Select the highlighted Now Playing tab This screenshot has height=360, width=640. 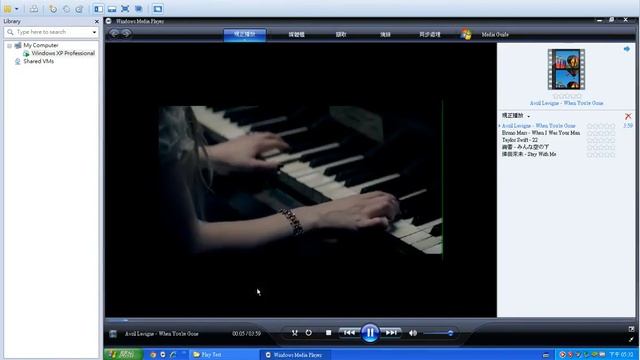click(x=244, y=35)
